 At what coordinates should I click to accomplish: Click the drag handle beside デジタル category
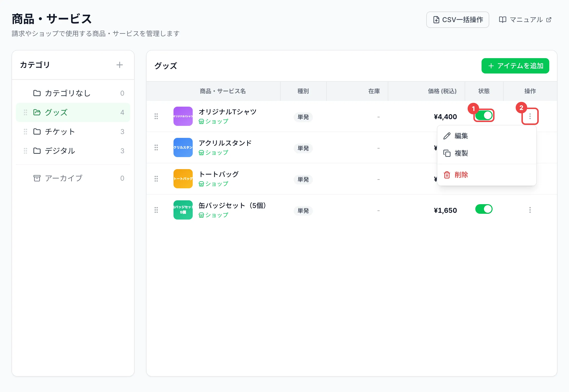25,151
